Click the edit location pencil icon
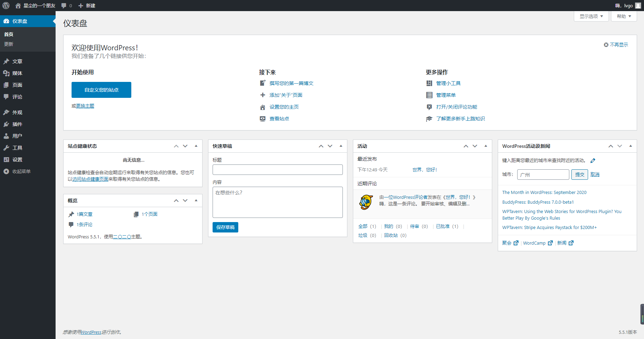The height and width of the screenshot is (339, 644). click(593, 161)
